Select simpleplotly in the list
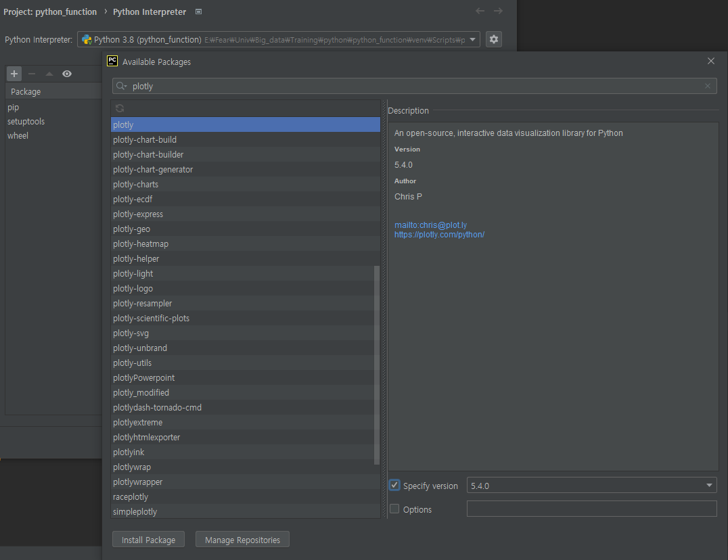This screenshot has width=728, height=560. point(245,511)
